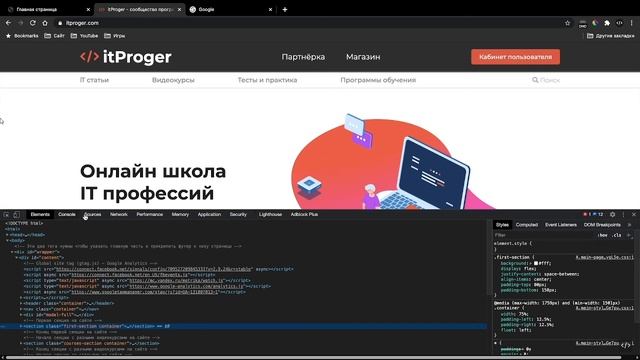The image size is (640, 360).
Task: Expand the head element node
Action: (7, 235)
